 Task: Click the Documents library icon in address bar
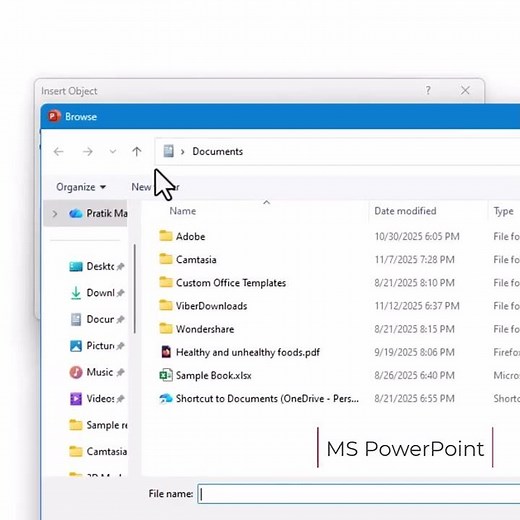[168, 151]
